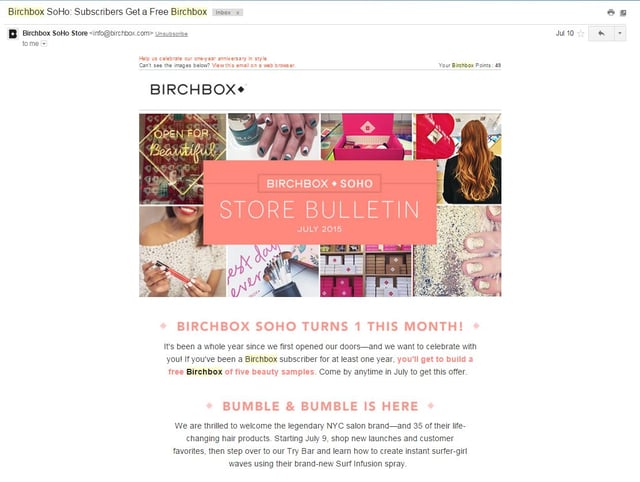This screenshot has height=482, width=640.
Task: Print this email with the printer icon
Action: pos(611,12)
